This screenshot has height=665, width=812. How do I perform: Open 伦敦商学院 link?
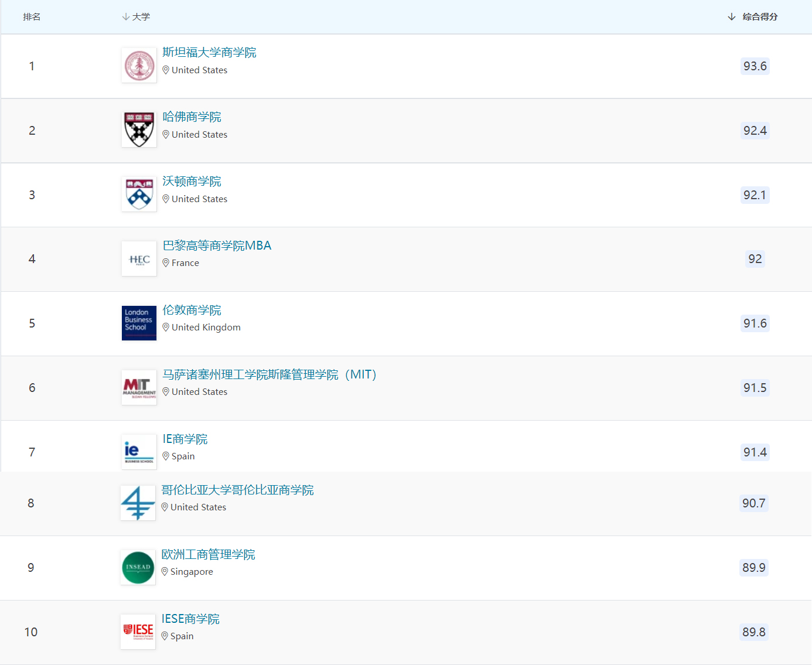click(x=192, y=310)
